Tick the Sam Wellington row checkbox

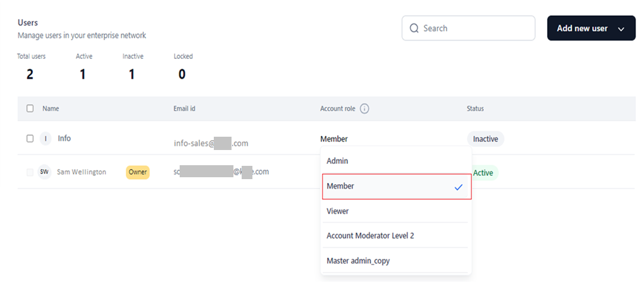coord(30,172)
